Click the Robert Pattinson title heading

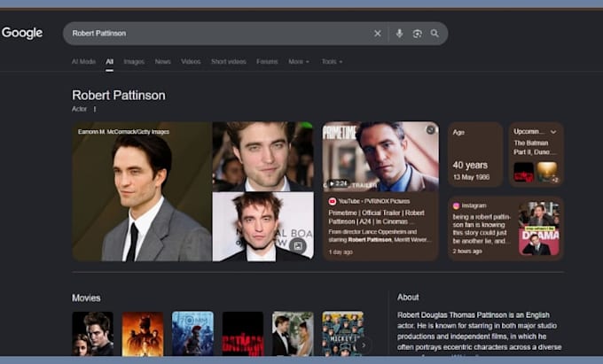click(x=119, y=96)
